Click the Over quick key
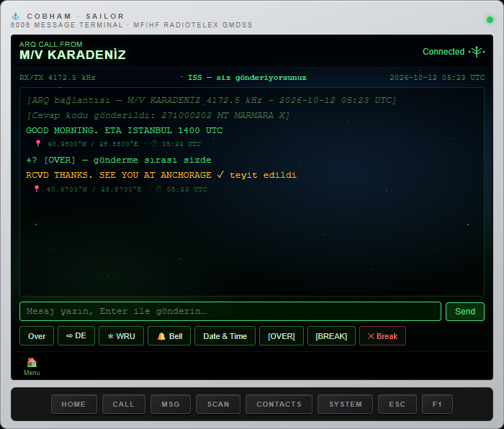Screen dimensions: 504x429 click(37, 336)
